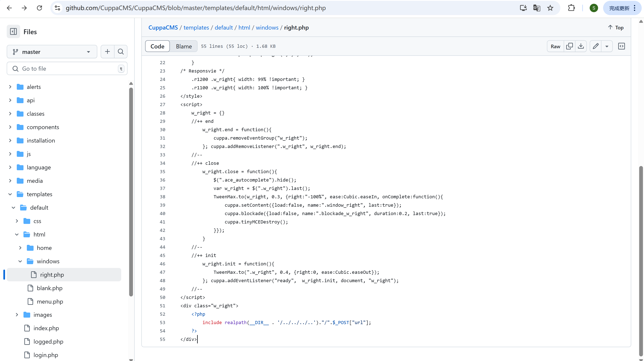
Task: Switch to the Blame tab
Action: coord(184,46)
